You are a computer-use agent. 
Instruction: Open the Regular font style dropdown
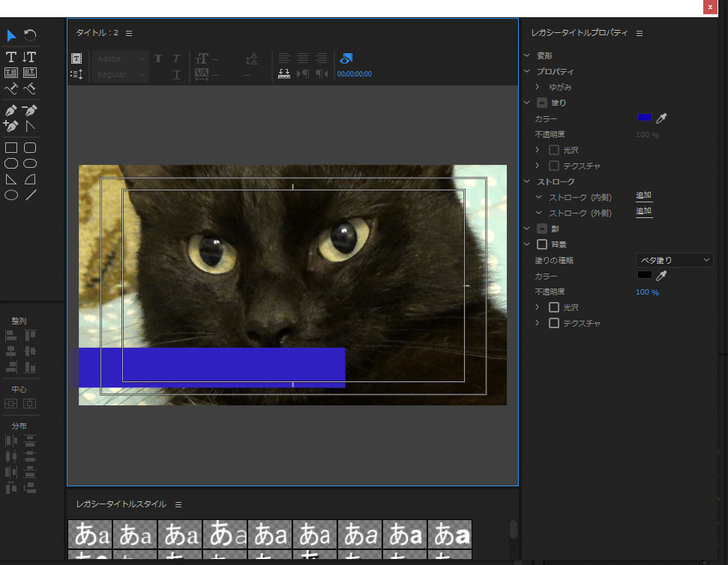point(121,74)
